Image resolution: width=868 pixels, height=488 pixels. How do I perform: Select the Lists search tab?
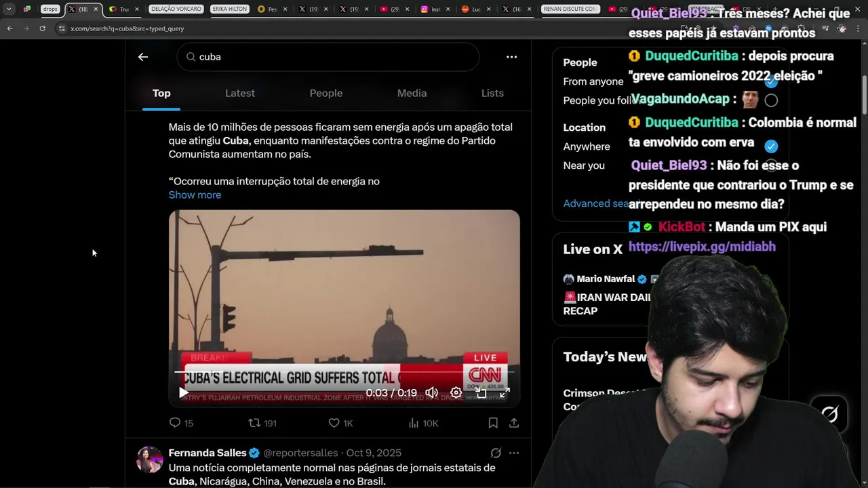pos(492,94)
